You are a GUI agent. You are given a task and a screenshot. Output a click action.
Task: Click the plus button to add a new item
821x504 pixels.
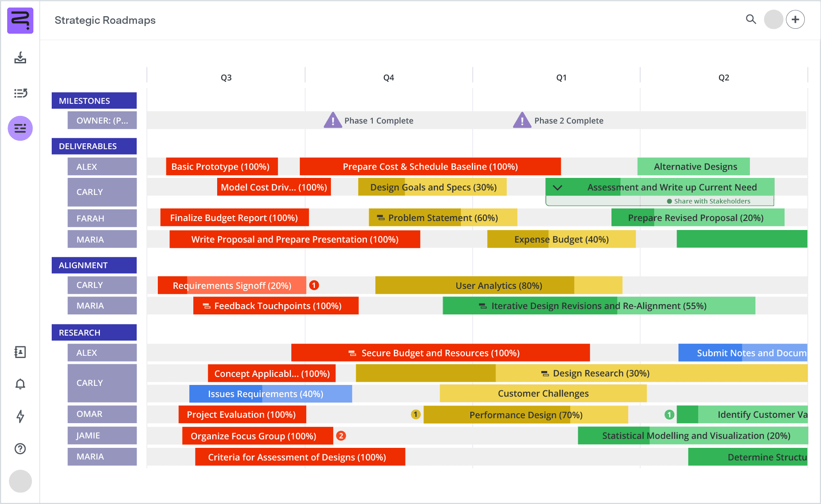795,20
